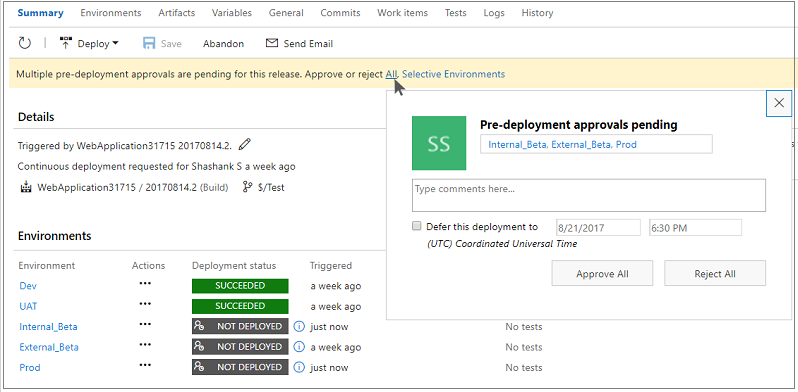Click the Reject All button
798x392 pixels.
[715, 273]
